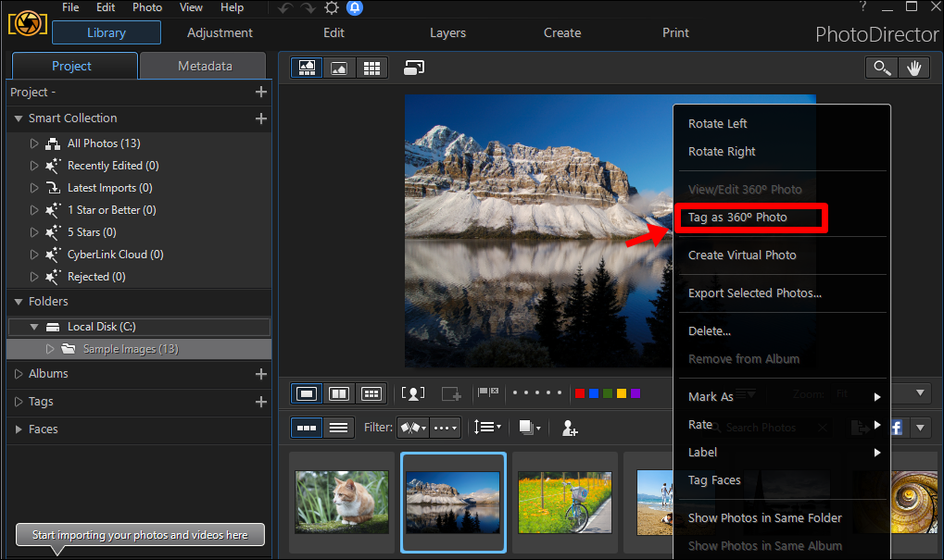Choose show one photo view icon

tap(307, 394)
